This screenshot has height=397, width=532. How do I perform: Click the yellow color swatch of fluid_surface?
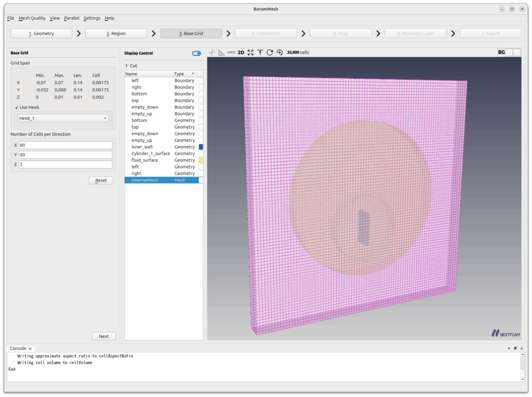201,160
